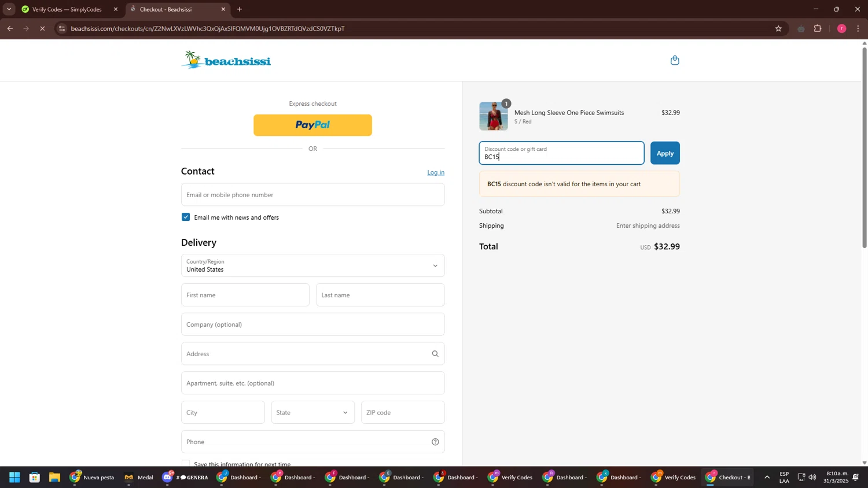Check Save this information for next time
The image size is (868, 488).
pyautogui.click(x=186, y=464)
